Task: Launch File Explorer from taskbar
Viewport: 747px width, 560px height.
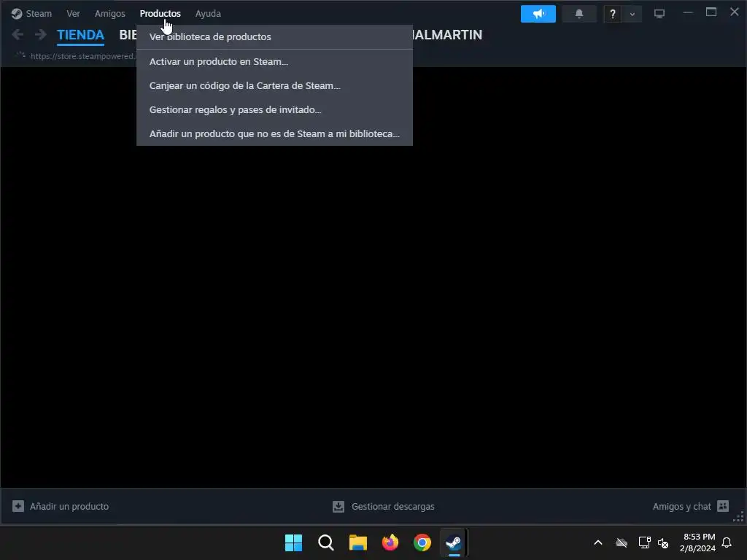Action: point(357,542)
